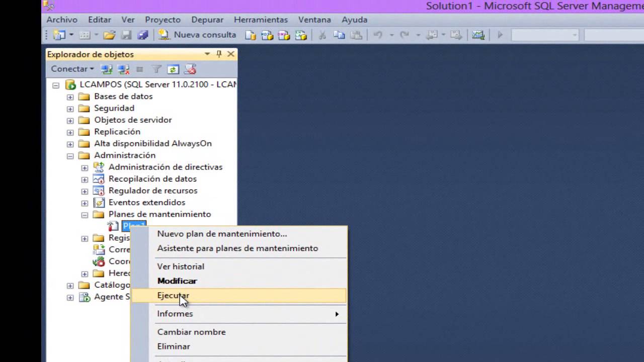Choose Cambiar nombre in context menu

[238, 332]
